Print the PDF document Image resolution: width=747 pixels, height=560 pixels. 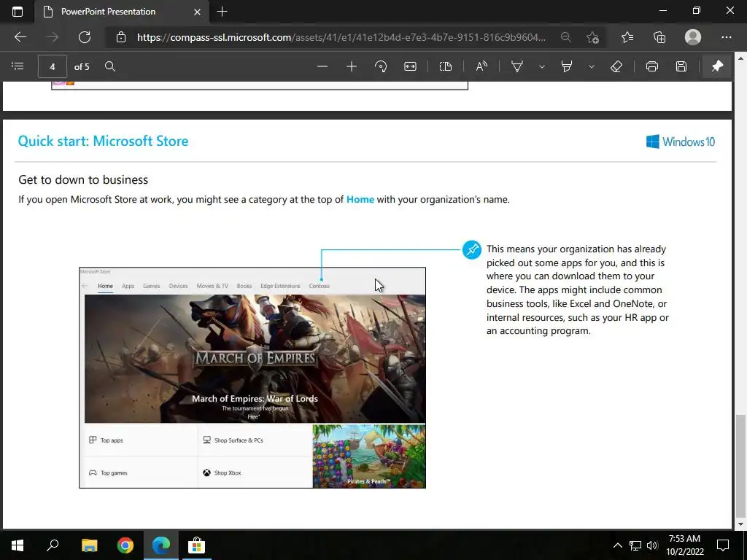(x=652, y=66)
